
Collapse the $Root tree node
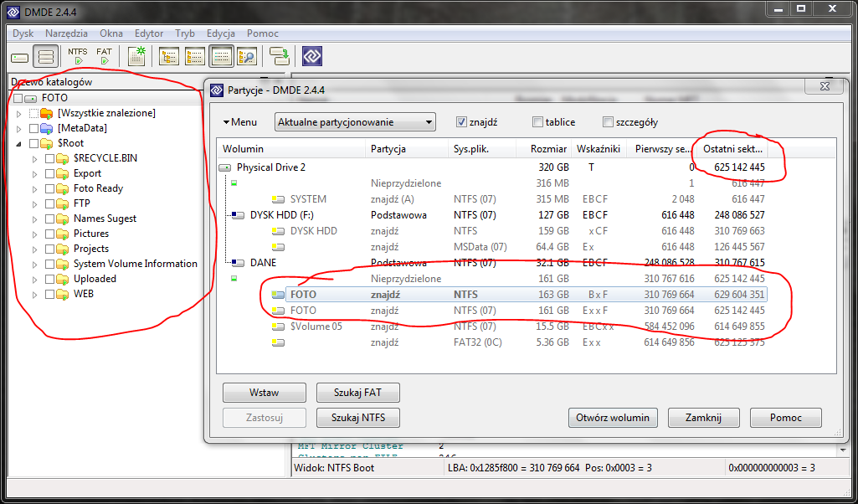click(x=18, y=144)
